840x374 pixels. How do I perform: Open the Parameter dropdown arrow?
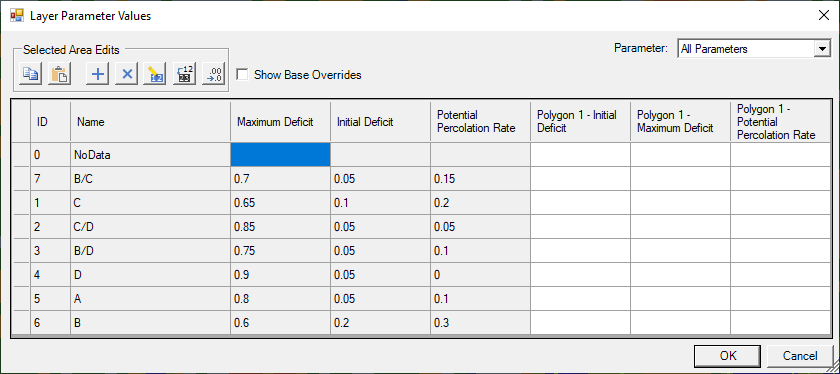click(x=821, y=49)
